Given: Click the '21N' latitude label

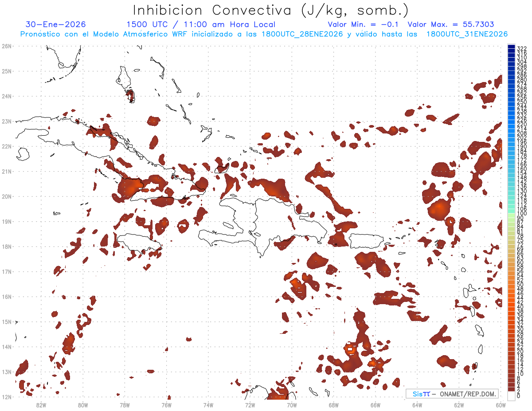Looking at the screenshot, I should [x=7, y=171].
